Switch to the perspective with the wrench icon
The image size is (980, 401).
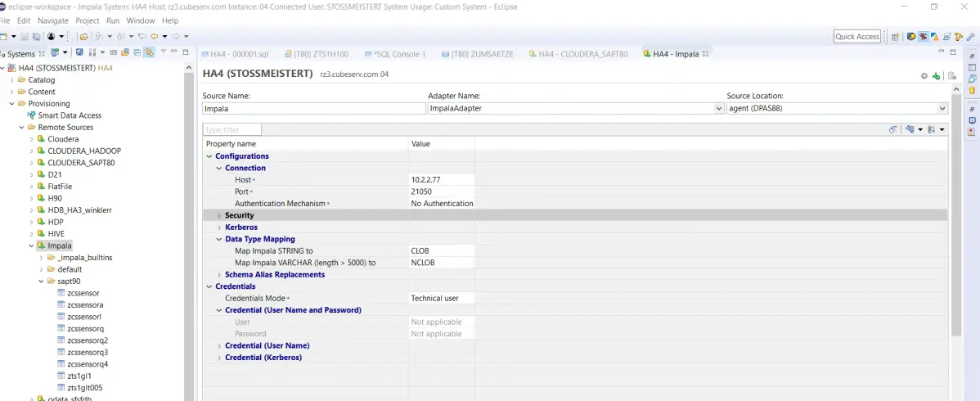(971, 36)
